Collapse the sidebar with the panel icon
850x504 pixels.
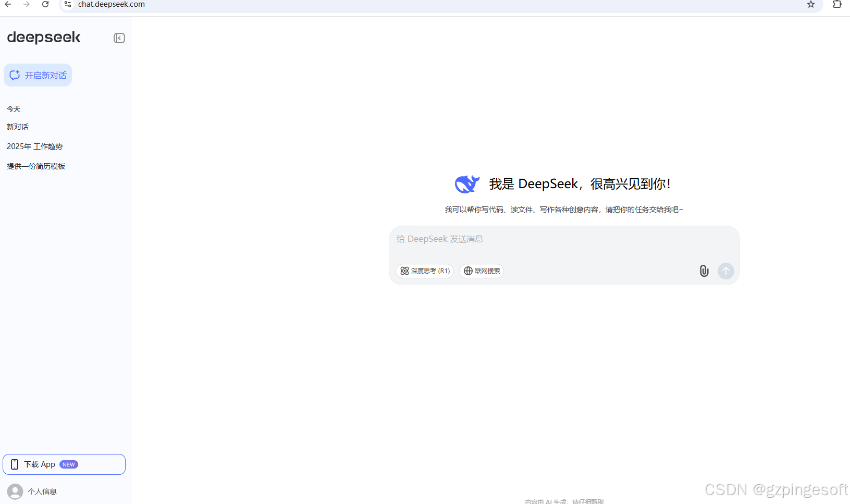pyautogui.click(x=119, y=38)
